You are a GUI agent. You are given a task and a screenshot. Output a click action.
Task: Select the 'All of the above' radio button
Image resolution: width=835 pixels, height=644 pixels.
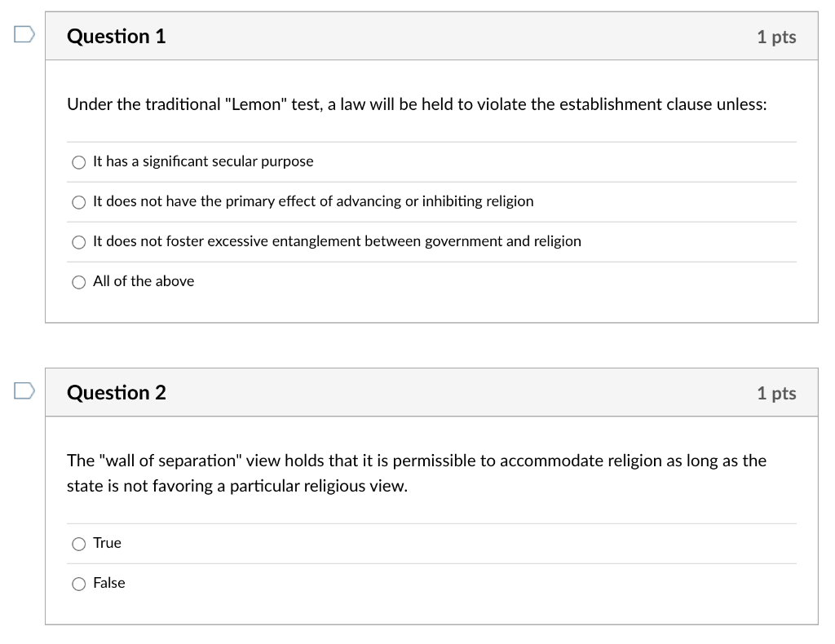(x=79, y=282)
